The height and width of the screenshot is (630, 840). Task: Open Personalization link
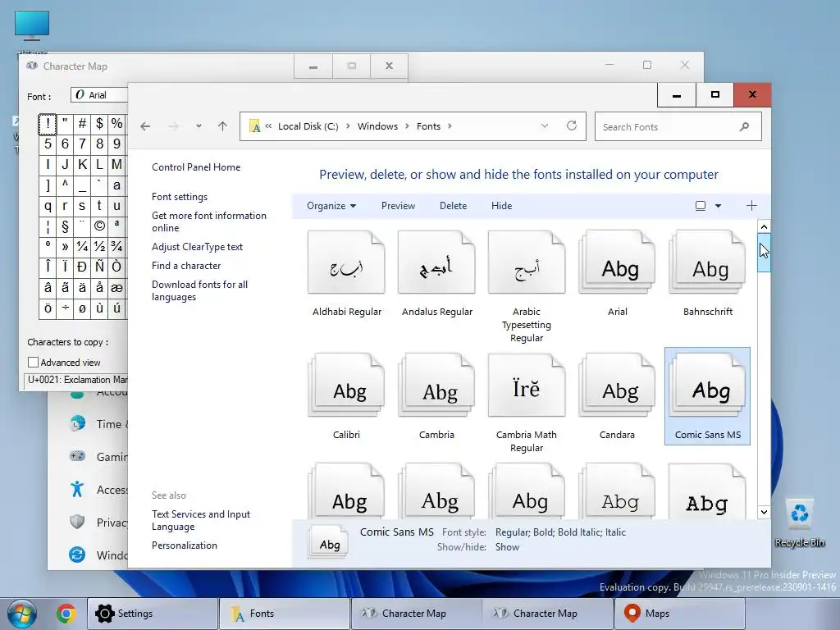tap(185, 546)
